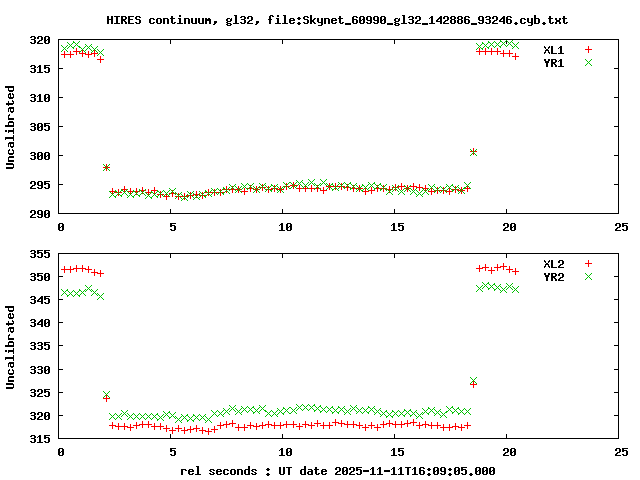The width and height of the screenshot is (640, 480).
Task: Click the 295 tick label on the top plot
Action: pyautogui.click(x=40, y=185)
